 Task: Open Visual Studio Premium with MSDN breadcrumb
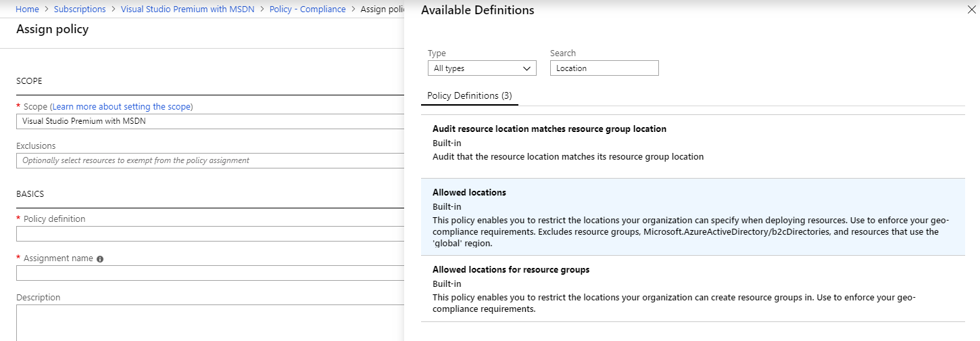(x=187, y=9)
